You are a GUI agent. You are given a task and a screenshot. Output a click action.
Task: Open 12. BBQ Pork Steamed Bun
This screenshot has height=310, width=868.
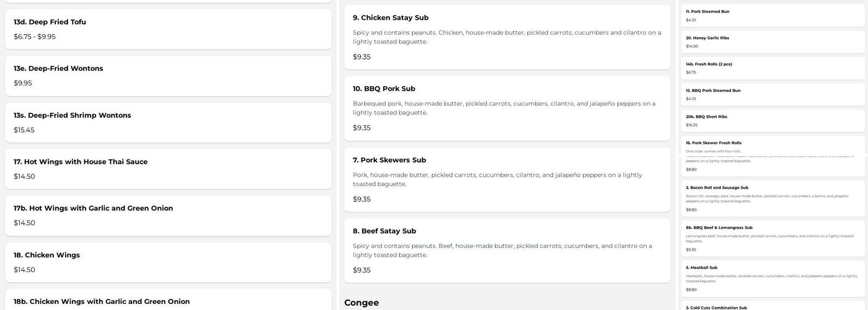click(x=773, y=94)
